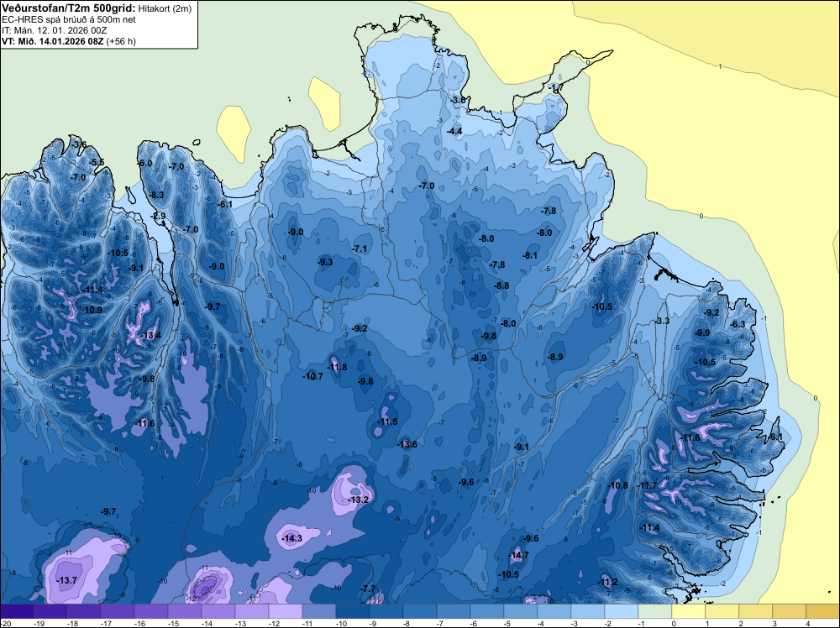Screen dimensions: 840x628
Task: Select pale green legend swatch between -1 and 0
Action: coord(654,611)
